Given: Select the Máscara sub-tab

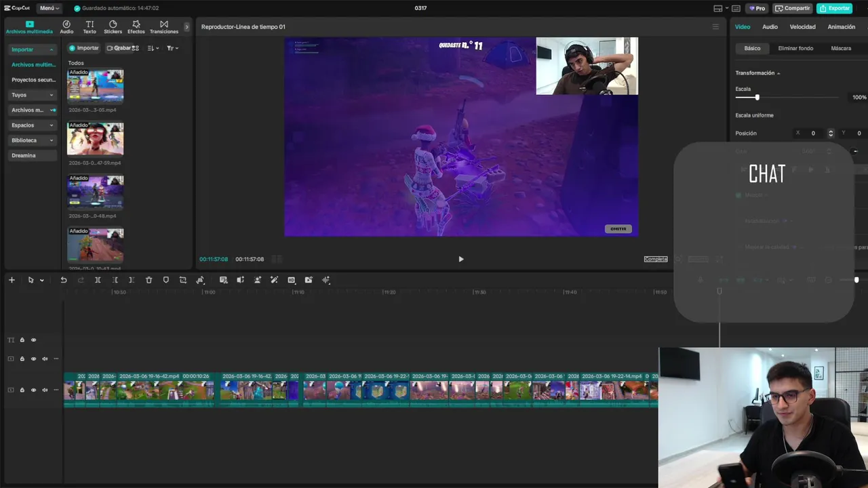Looking at the screenshot, I should [x=841, y=48].
